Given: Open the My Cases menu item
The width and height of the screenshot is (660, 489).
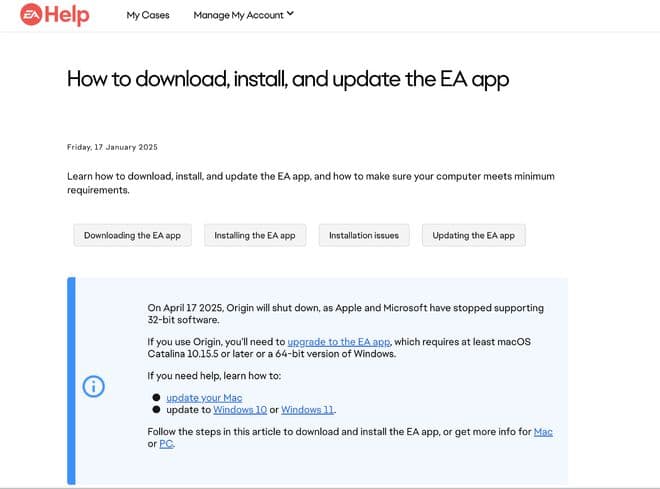Looking at the screenshot, I should click(x=148, y=15).
